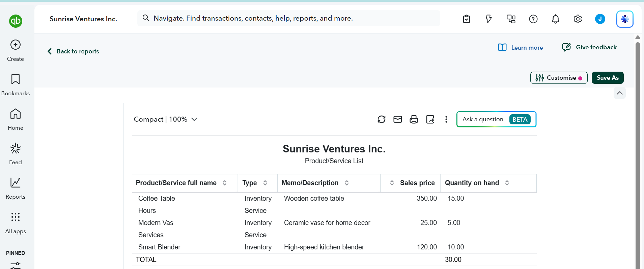
Task: Open the Create menu
Action: click(16, 51)
